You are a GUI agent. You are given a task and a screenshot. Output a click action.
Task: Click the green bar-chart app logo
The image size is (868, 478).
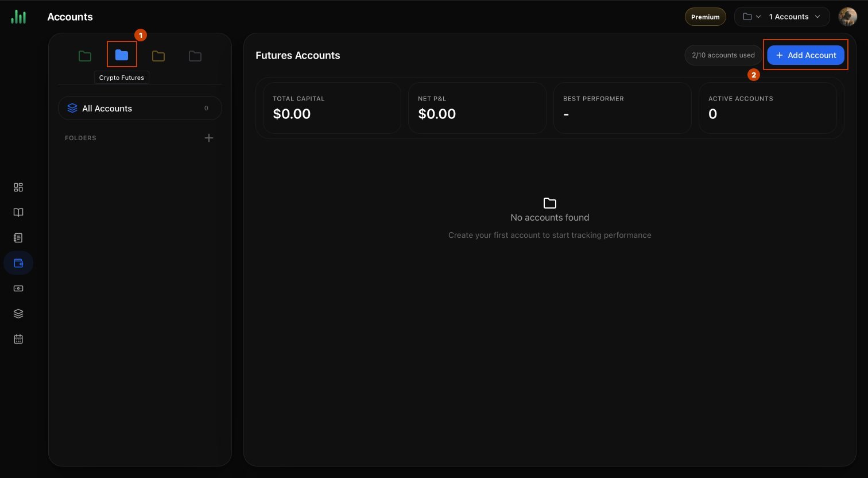coord(18,17)
